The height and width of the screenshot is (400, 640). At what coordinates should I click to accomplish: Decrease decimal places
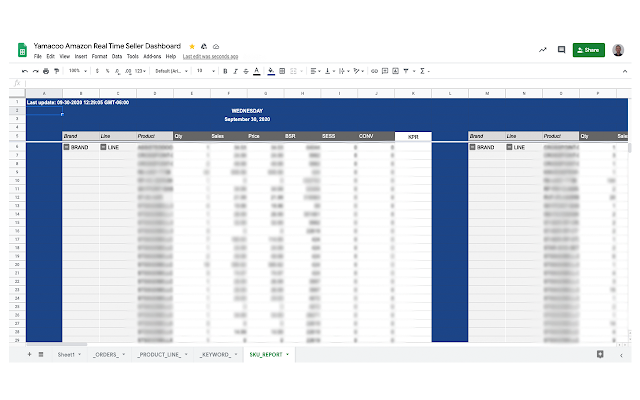(x=118, y=71)
